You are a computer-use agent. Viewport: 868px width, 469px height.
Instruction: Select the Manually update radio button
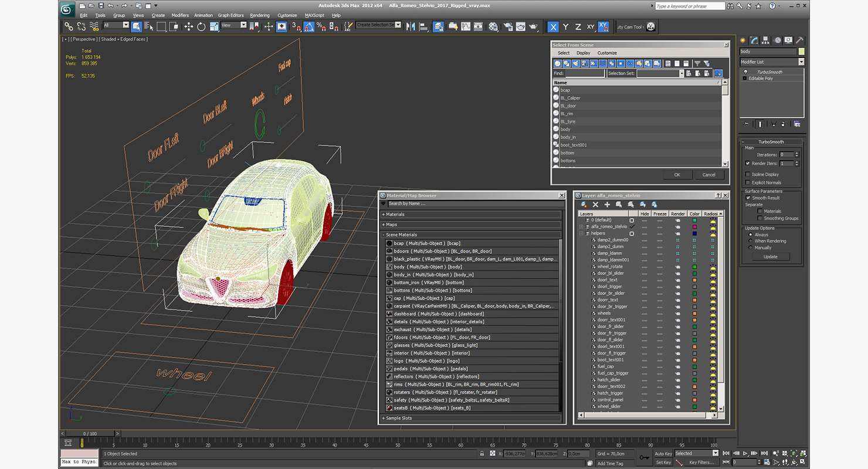(x=750, y=247)
